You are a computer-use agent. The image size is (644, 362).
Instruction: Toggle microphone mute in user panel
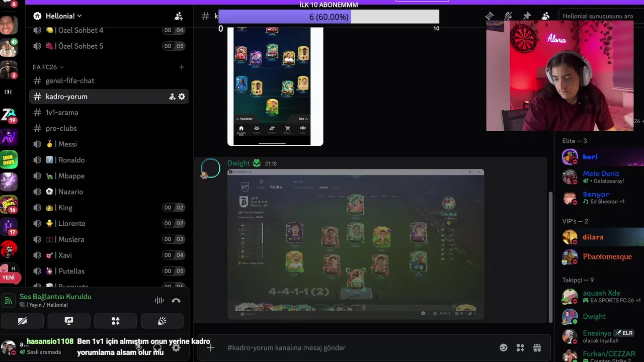[x=139, y=347]
